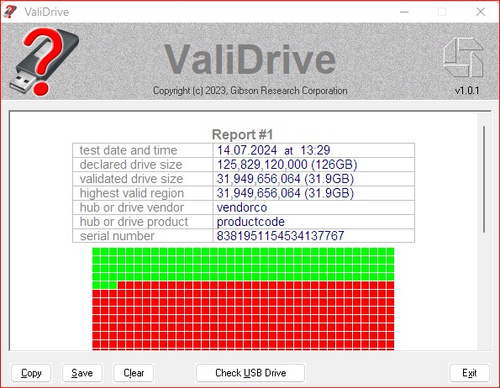
Task: Clear the report output
Action: click(134, 373)
